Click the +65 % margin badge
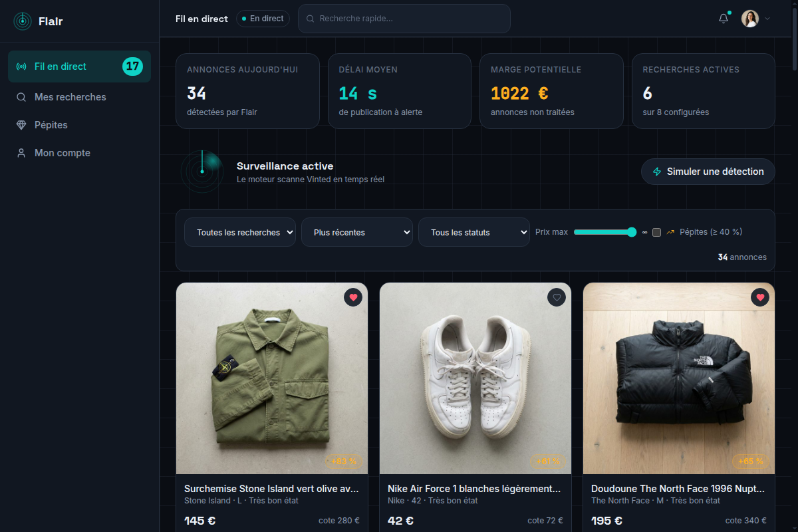 click(751, 461)
